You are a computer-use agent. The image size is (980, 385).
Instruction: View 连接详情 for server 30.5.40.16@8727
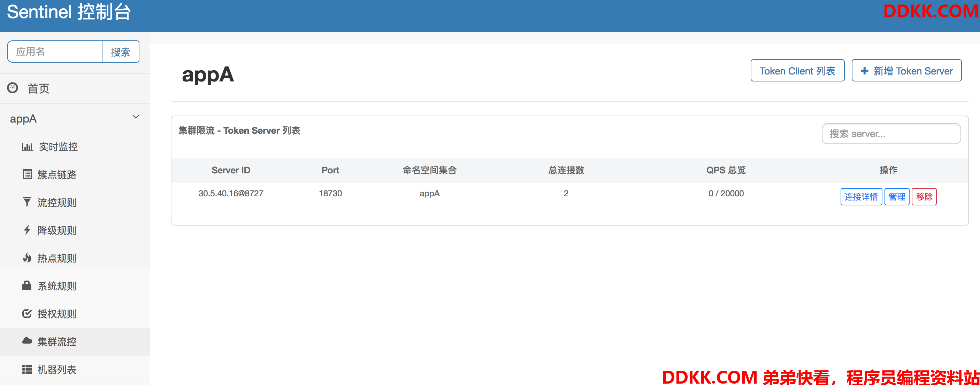pyautogui.click(x=861, y=196)
